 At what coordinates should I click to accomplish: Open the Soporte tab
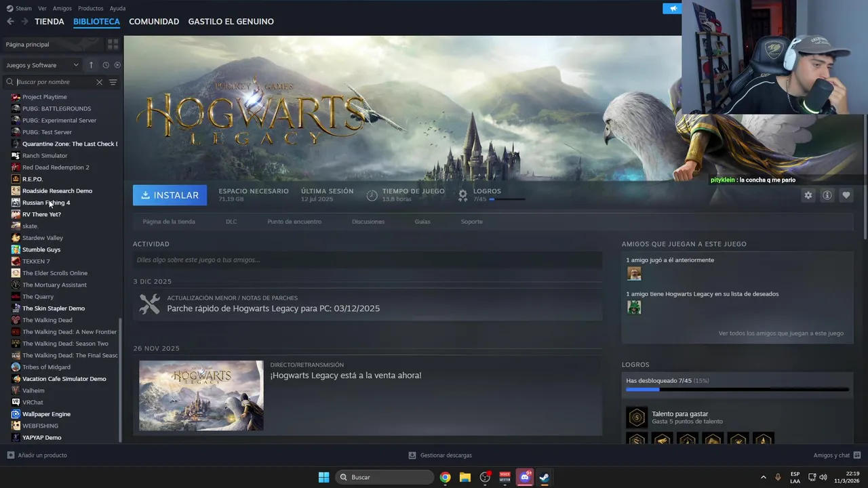(472, 222)
